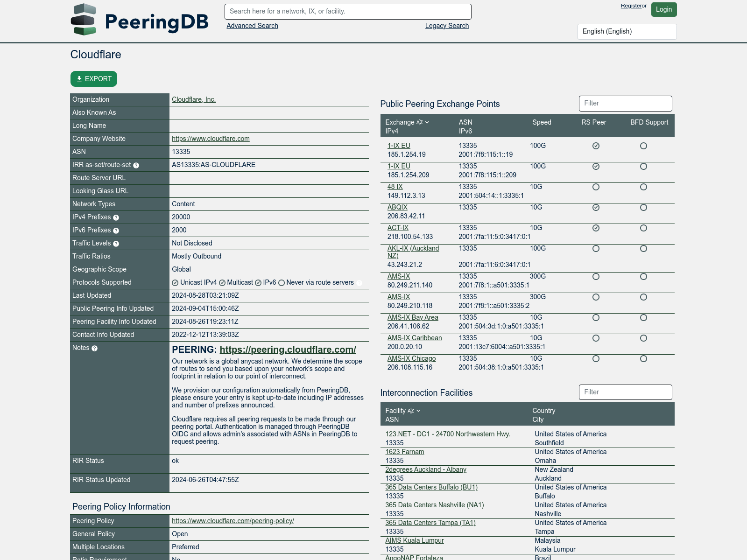The width and height of the screenshot is (747, 560).
Task: Open 365 Data Centers Buffalo (BU1) link
Action: pyautogui.click(x=431, y=487)
